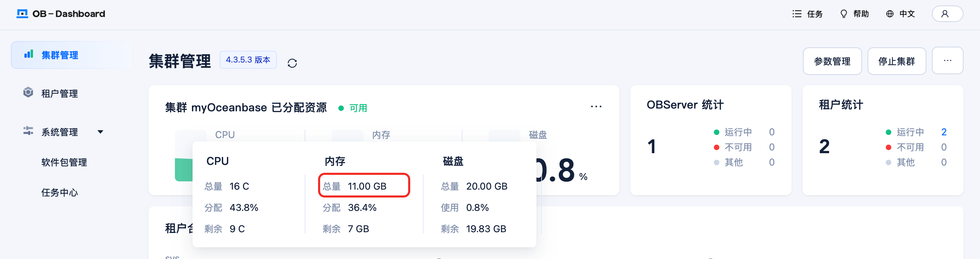Open the more actions button beside 停止集群
980x259 pixels.
[947, 61]
